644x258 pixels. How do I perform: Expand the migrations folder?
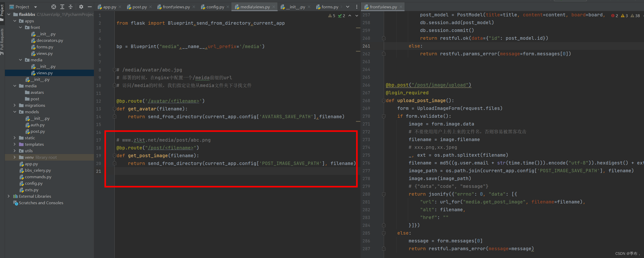tap(15, 105)
